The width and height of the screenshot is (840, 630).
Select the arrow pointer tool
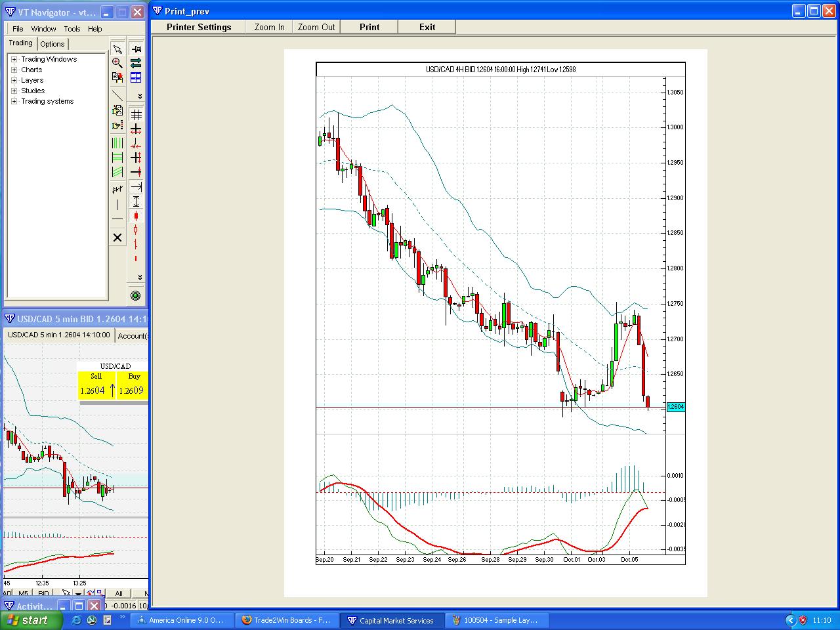pos(117,49)
